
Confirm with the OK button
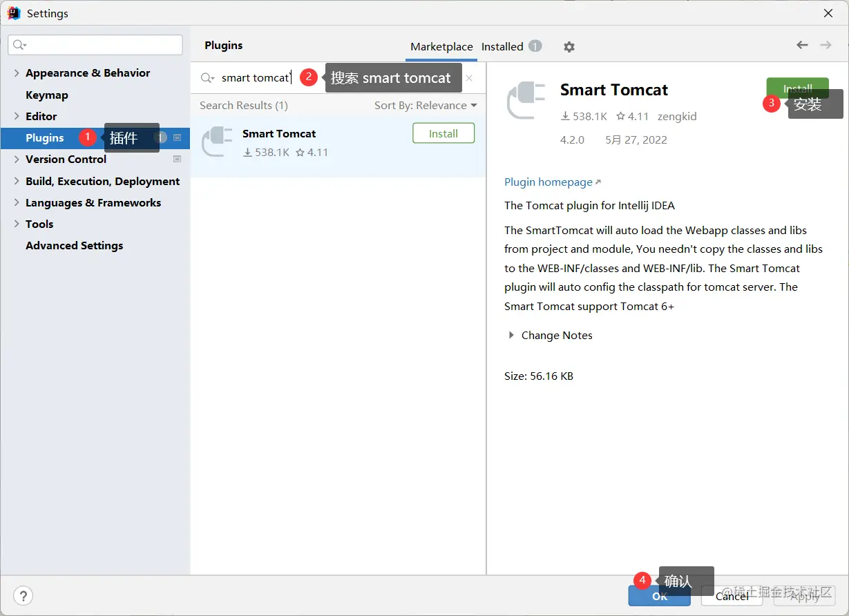pos(660,596)
